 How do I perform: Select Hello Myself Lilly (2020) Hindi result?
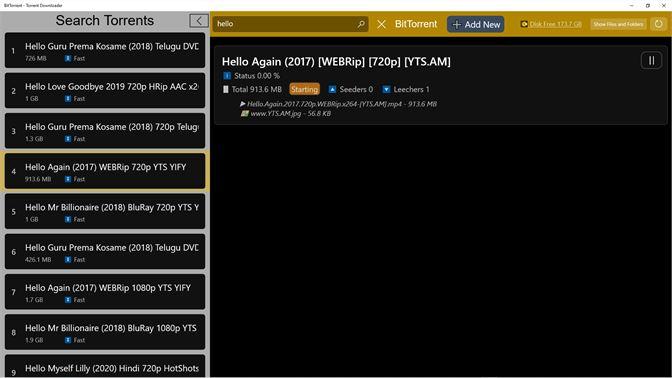[105, 366]
